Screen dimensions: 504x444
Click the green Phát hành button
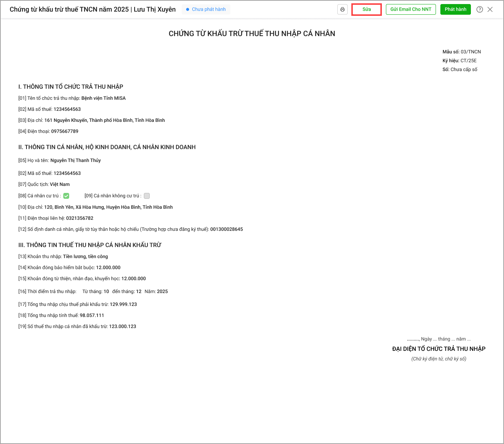(455, 10)
